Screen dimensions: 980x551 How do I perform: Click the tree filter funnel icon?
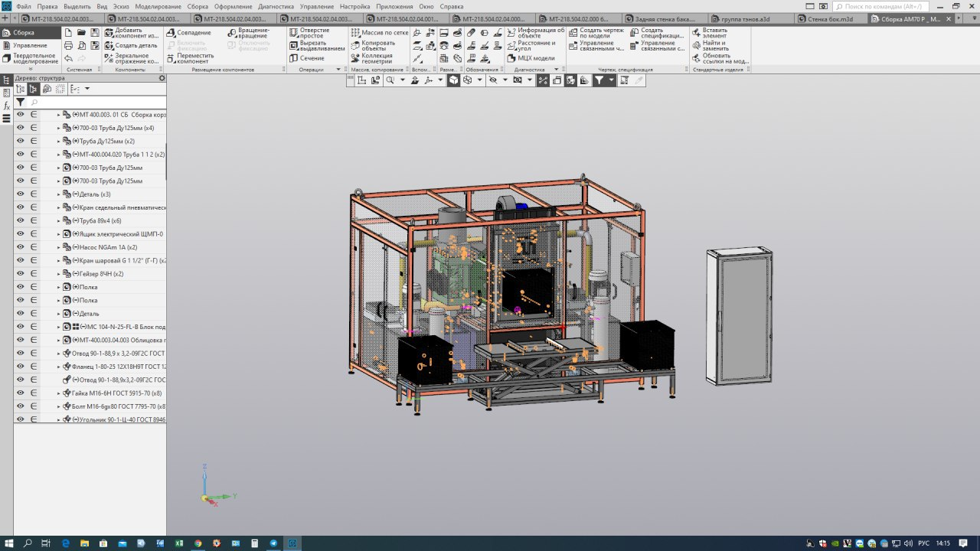pyautogui.click(x=21, y=102)
